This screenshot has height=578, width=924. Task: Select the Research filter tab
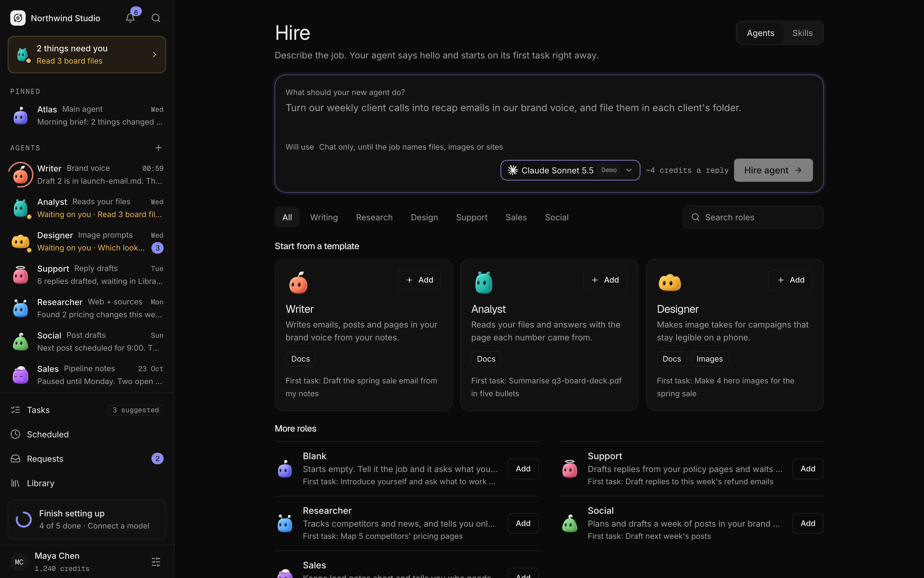point(374,217)
